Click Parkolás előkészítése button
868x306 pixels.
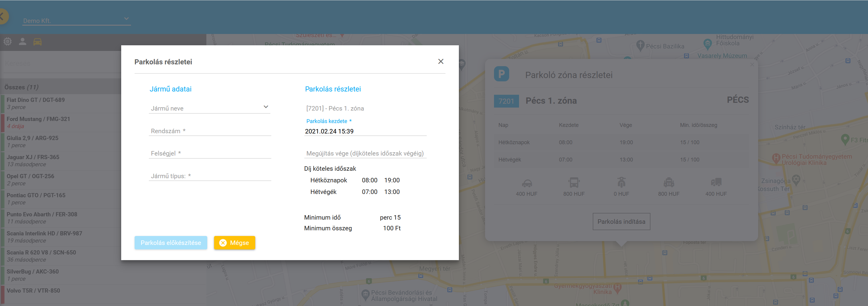coord(171,243)
